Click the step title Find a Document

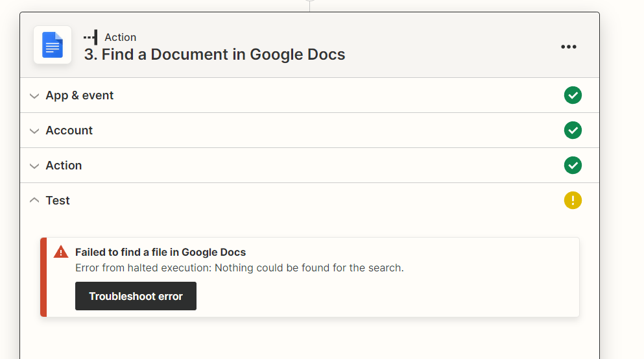215,55
